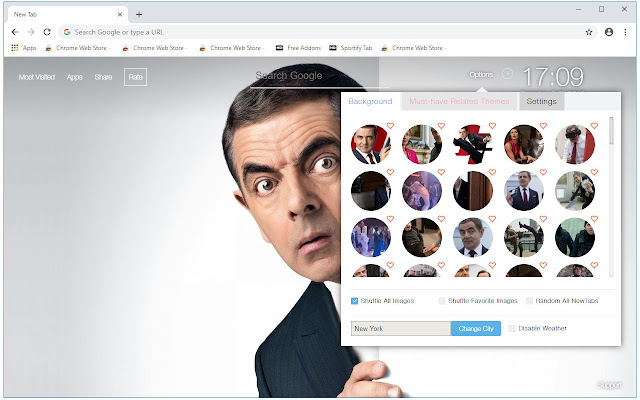Click heart icon on the red-dress woman thumbnail

click(x=543, y=126)
